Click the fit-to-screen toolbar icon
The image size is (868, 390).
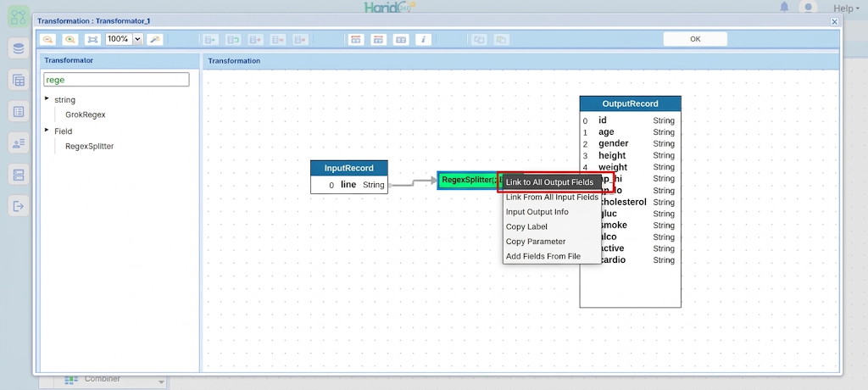[x=92, y=39]
